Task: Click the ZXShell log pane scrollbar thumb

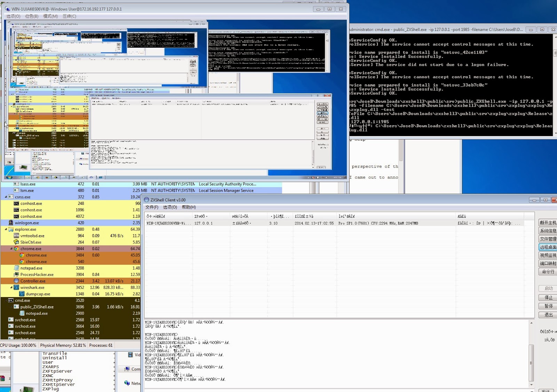Action: tap(531, 363)
